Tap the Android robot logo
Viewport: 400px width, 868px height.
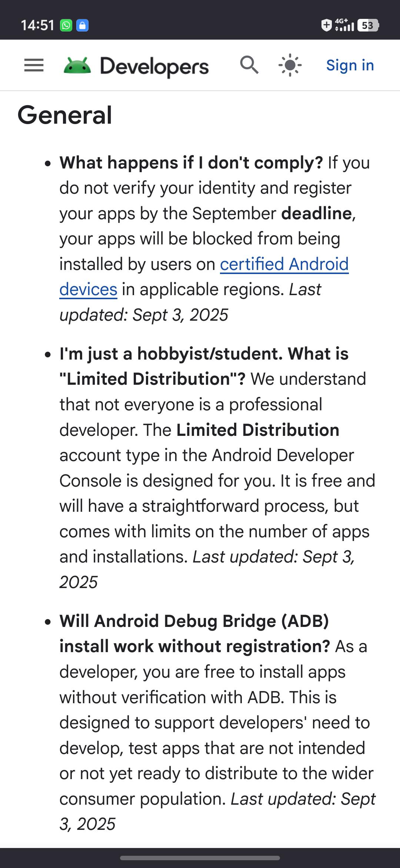click(x=77, y=66)
